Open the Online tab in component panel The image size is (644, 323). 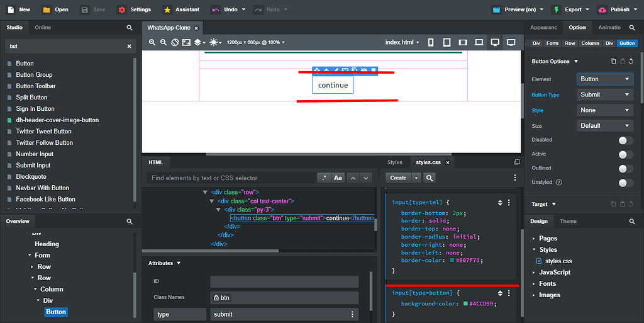tap(43, 28)
